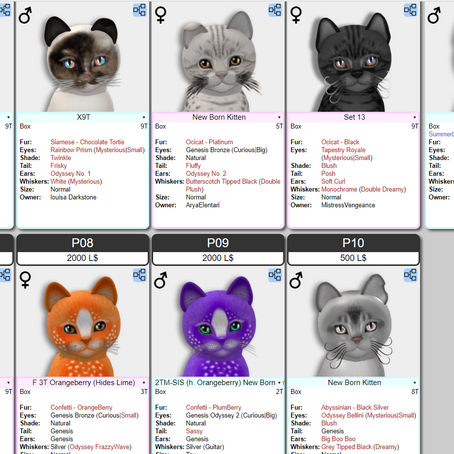The width and height of the screenshot is (454, 454).
Task: View Siamese Chocolate Tortie cat image
Action: 83,63
